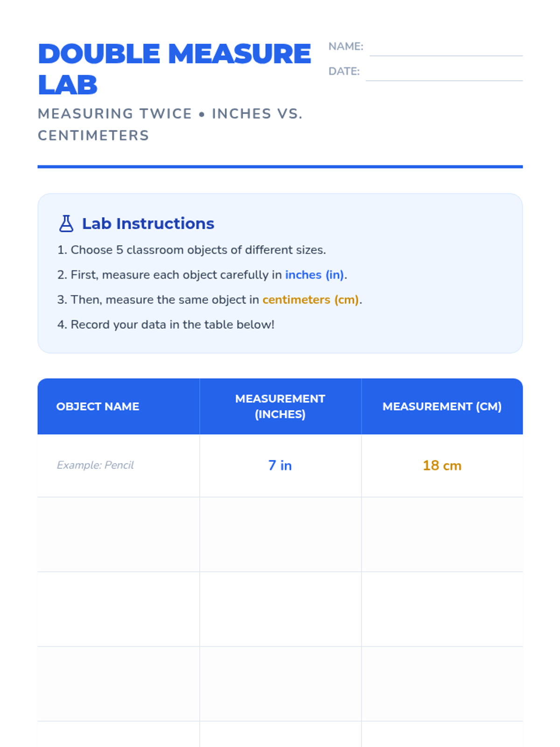Click the '7 in' example value
This screenshot has height=747, width=560.
[x=280, y=465]
